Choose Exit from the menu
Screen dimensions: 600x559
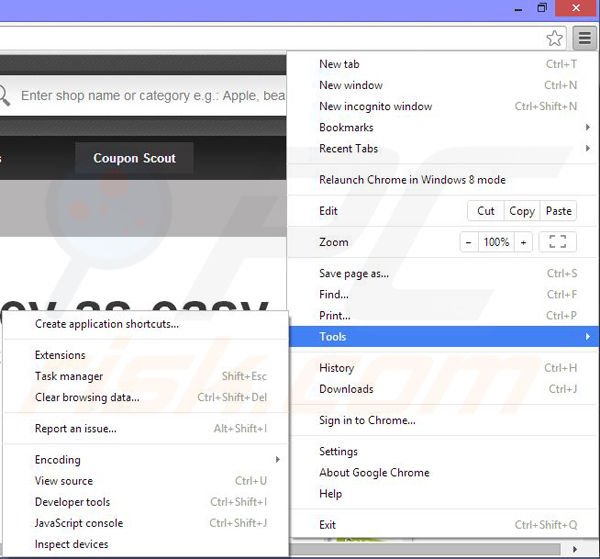point(444,525)
